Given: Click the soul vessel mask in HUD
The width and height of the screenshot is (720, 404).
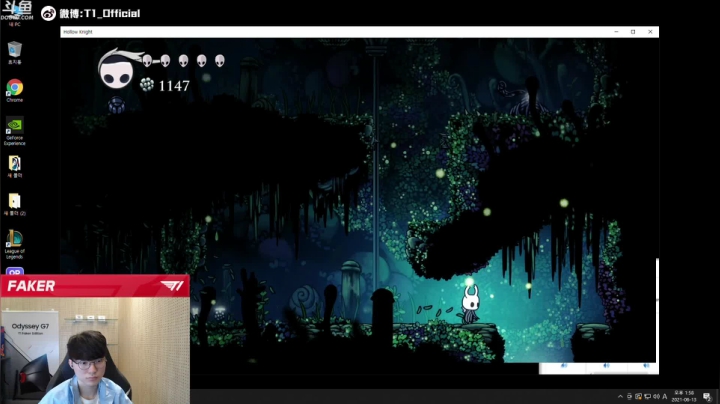Looking at the screenshot, I should [117, 70].
